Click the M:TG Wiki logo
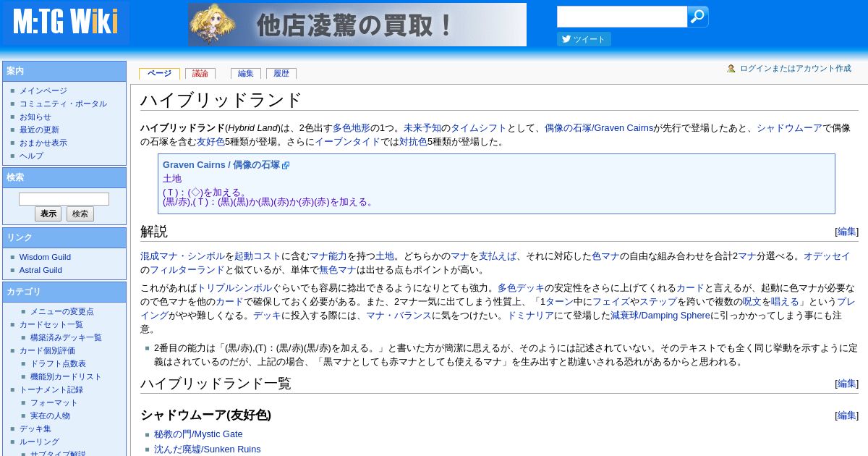The image size is (868, 456). [65, 23]
